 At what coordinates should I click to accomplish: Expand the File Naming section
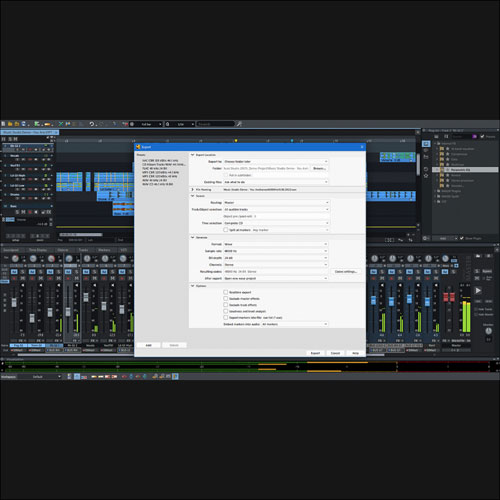tap(192, 189)
